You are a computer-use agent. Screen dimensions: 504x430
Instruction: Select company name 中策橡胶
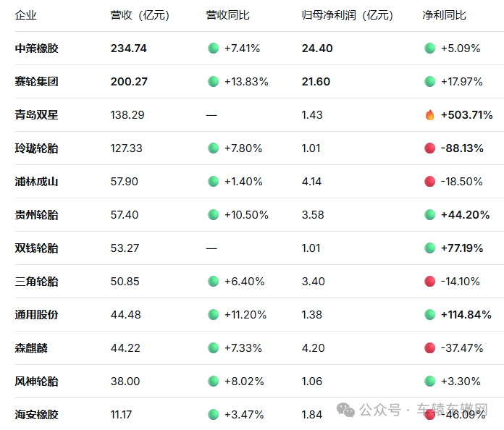[x=36, y=49]
